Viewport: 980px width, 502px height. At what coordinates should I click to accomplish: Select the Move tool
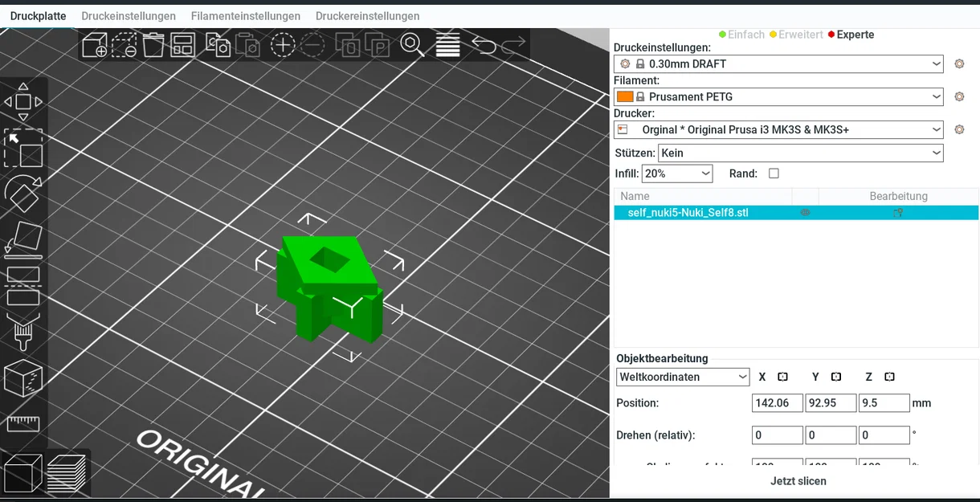[23, 102]
